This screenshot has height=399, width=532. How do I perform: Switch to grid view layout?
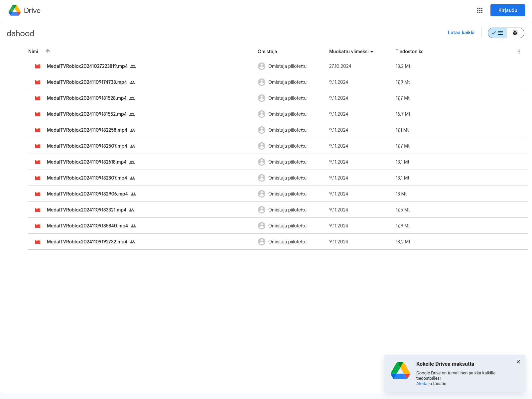point(515,33)
